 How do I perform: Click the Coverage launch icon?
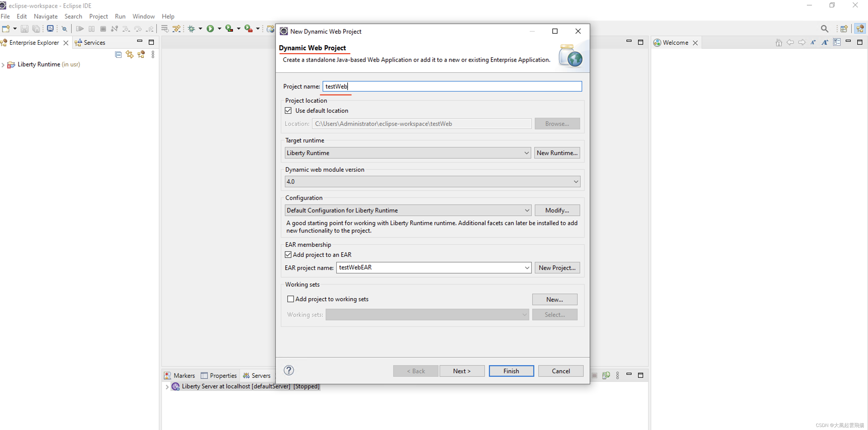229,29
